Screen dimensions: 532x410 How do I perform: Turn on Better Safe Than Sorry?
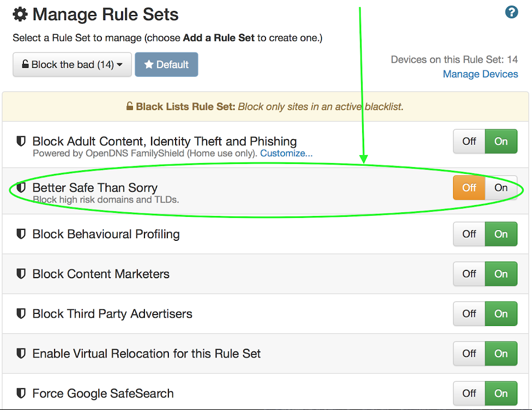(x=501, y=188)
